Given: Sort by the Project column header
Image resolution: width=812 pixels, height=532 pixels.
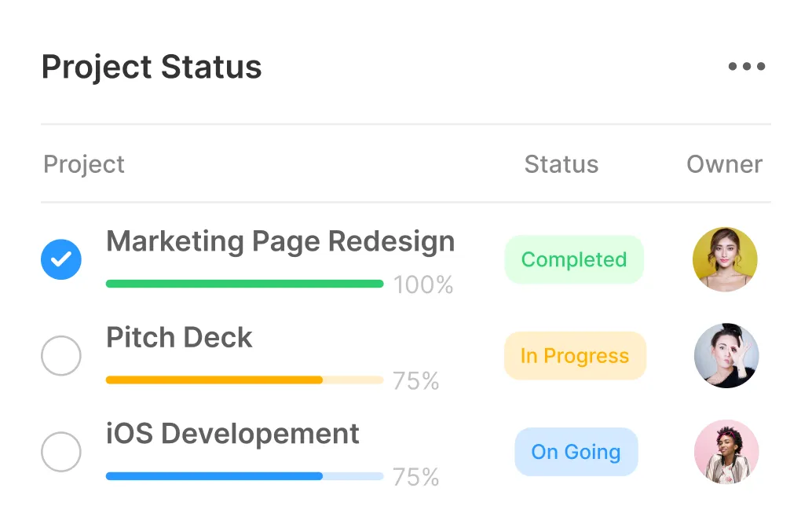Looking at the screenshot, I should (x=84, y=164).
